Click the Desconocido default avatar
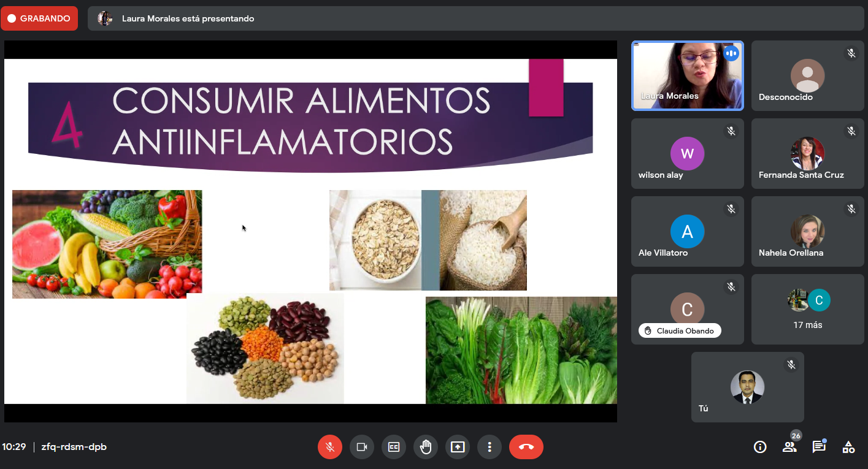The image size is (868, 469). click(808, 75)
